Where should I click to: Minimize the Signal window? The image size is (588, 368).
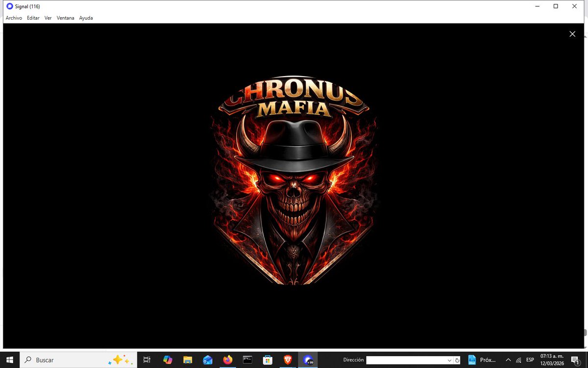coord(537,6)
